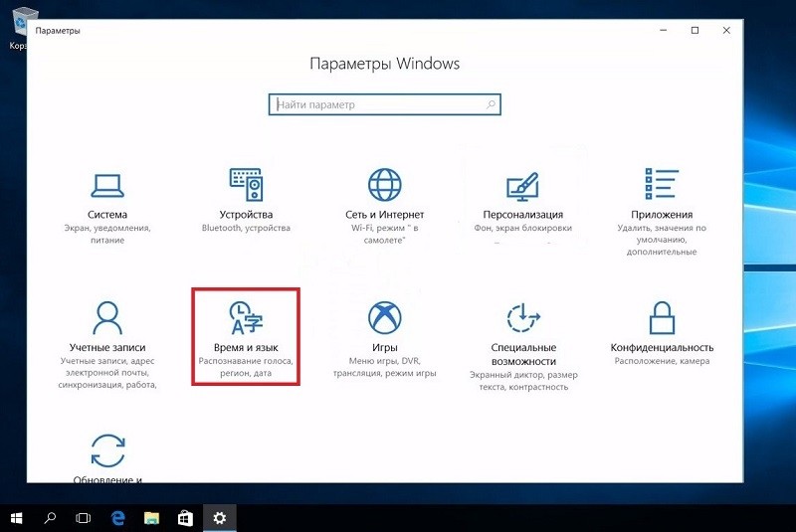
Task: Click the 'Параметры Windows' heading
Action: [x=384, y=64]
